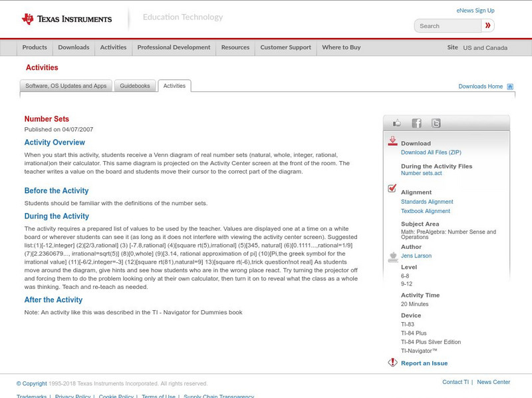Open the Products menu

[35, 47]
